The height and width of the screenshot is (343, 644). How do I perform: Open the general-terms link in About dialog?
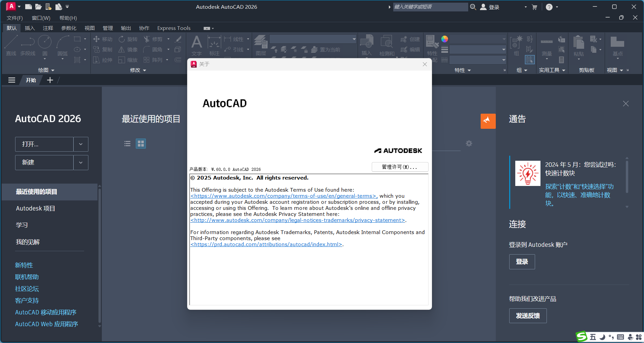pyautogui.click(x=284, y=196)
